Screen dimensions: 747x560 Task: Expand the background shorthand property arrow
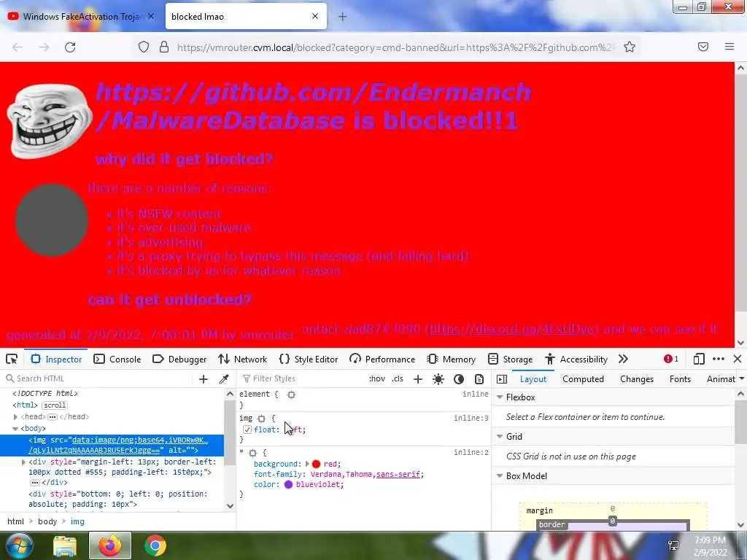pos(307,464)
